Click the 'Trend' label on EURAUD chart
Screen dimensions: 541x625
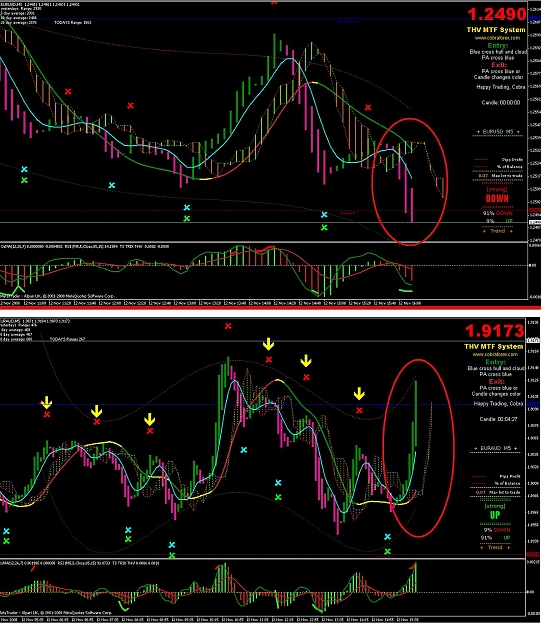point(495,547)
